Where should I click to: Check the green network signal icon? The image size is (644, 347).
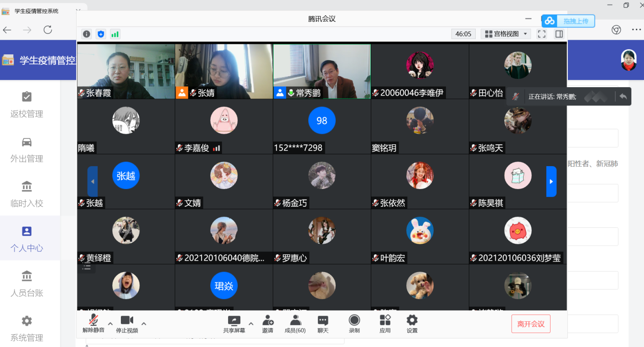(x=115, y=34)
